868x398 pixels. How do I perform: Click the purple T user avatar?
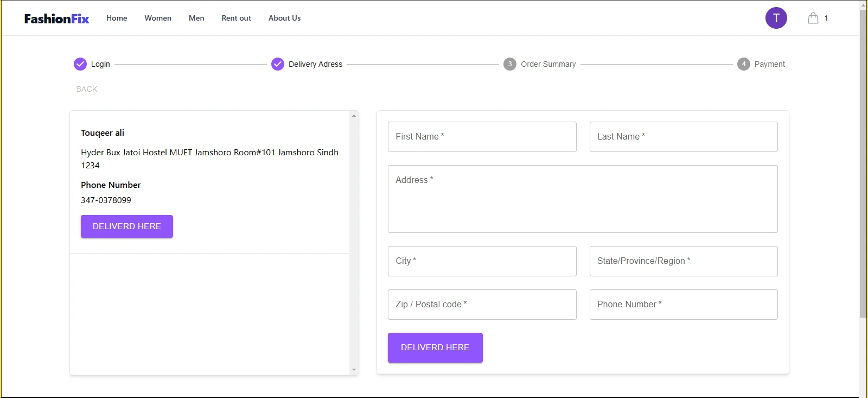pyautogui.click(x=776, y=18)
